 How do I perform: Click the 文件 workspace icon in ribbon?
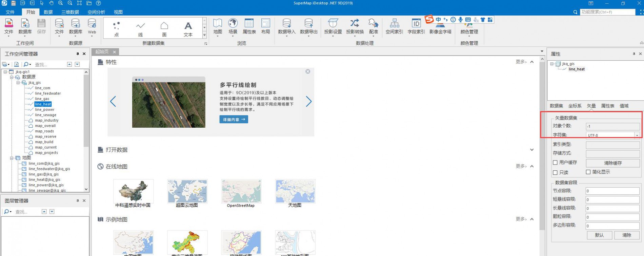[x=9, y=26]
